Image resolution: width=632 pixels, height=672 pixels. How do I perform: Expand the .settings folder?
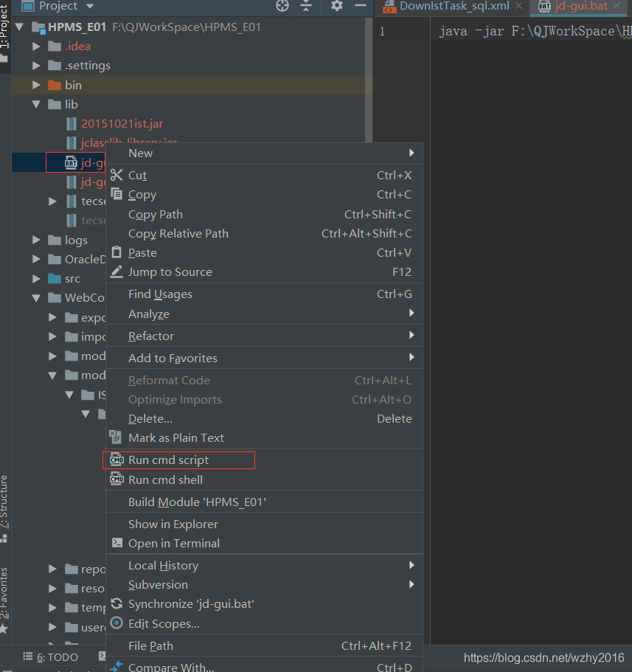(x=36, y=66)
